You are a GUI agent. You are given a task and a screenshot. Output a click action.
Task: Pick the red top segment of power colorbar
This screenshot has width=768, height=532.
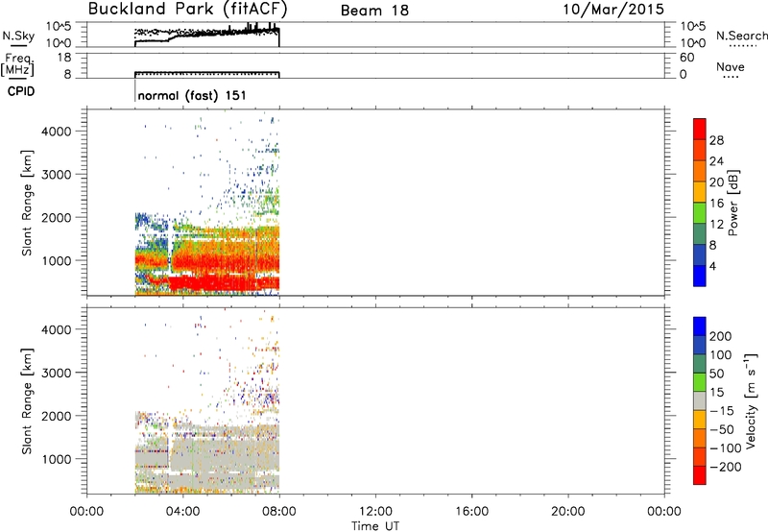coord(700,129)
